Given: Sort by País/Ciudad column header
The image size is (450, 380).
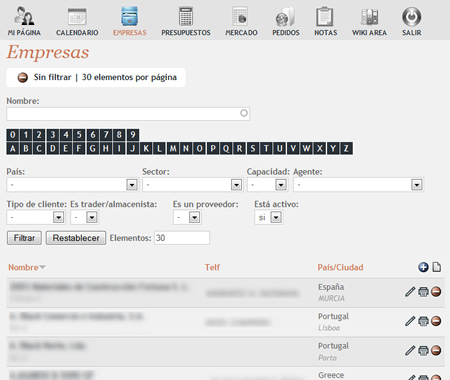Looking at the screenshot, I should [x=340, y=267].
